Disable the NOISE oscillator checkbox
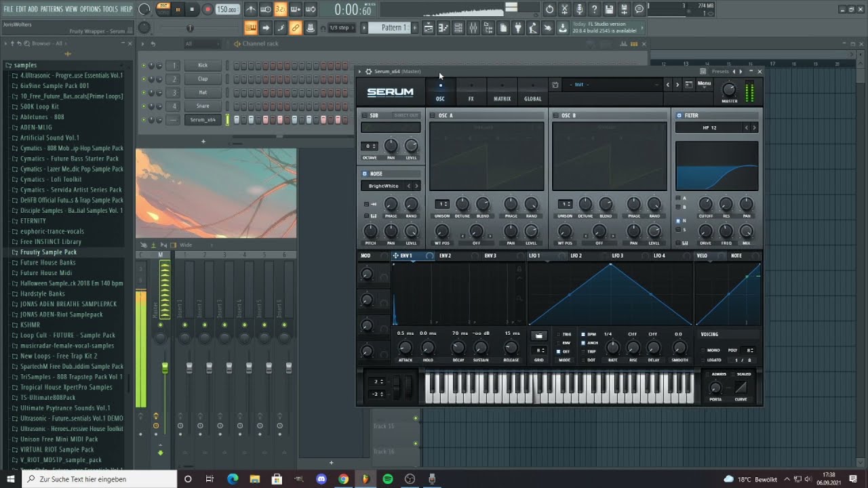Viewport: 868px width, 488px height. pyautogui.click(x=364, y=174)
